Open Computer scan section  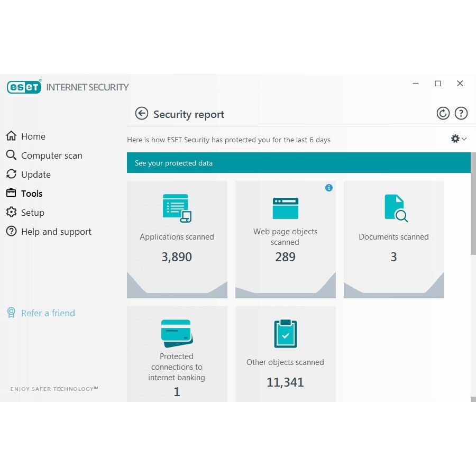51,155
